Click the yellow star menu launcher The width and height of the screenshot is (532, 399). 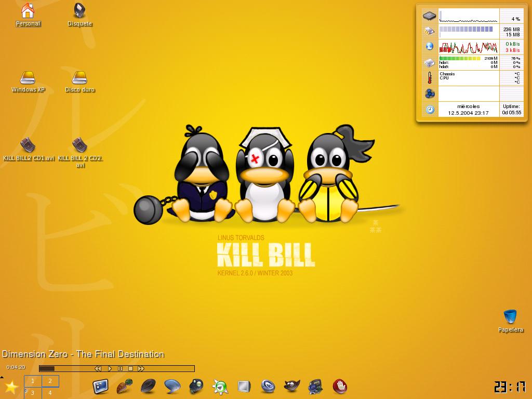tap(11, 387)
